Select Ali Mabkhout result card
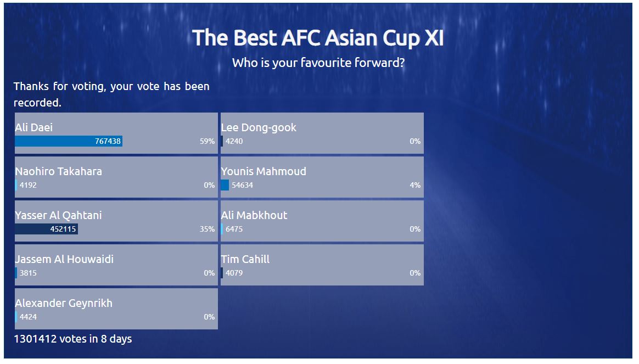This screenshot has height=364, width=639. (322, 221)
